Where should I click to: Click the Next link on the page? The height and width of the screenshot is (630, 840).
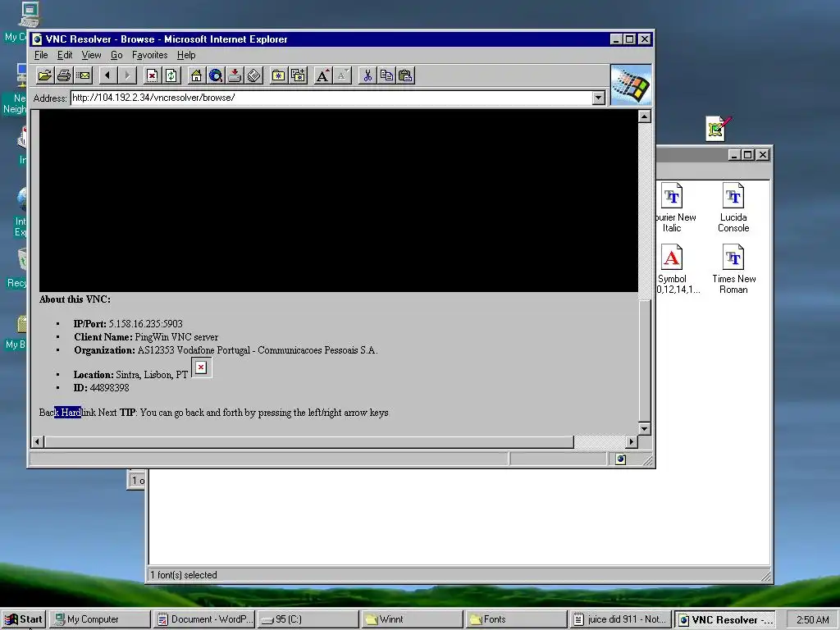point(107,413)
